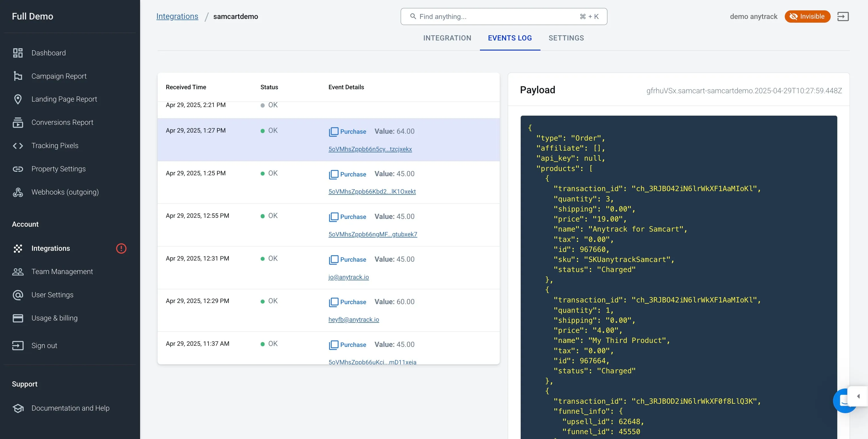868x439 pixels.
Task: Click the Event Details column header
Action: 346,87
